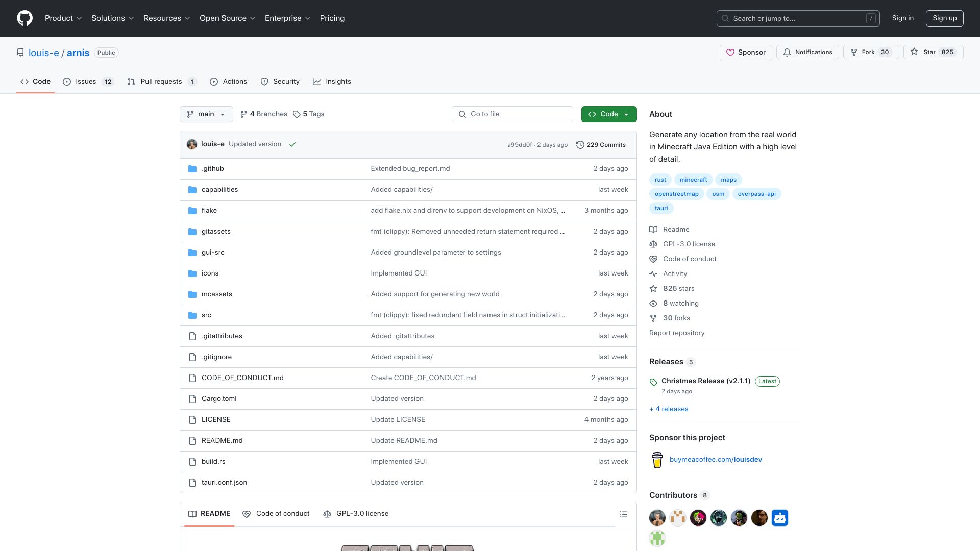Expand the Enterprise menu
The height and width of the screenshot is (551, 980).
point(288,18)
